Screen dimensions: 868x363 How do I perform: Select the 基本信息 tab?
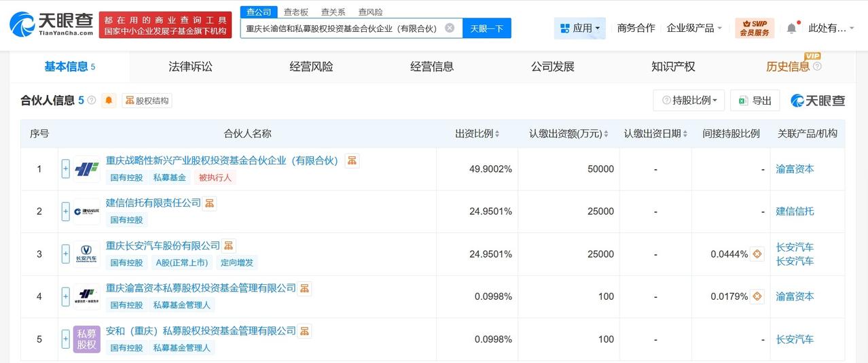[69, 67]
